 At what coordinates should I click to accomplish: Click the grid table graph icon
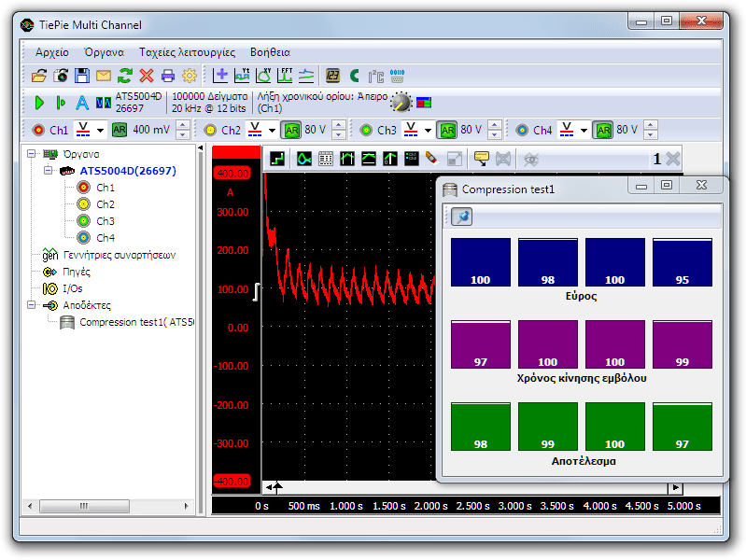326,159
